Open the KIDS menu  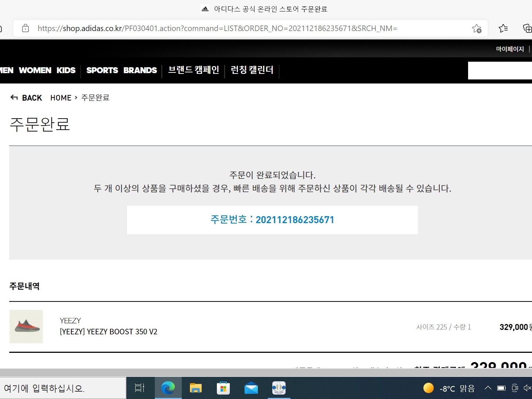(66, 70)
